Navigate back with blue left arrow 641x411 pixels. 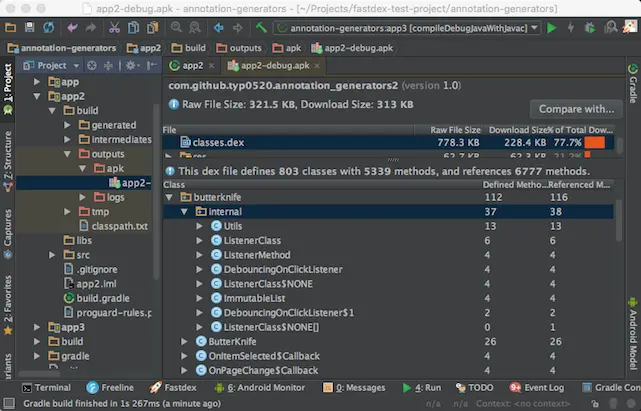pos(219,28)
